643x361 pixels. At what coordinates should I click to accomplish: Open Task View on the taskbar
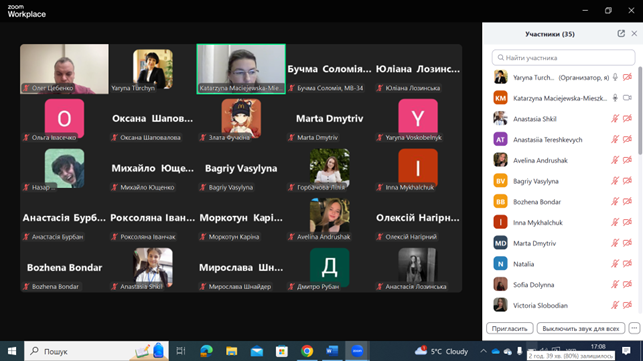tap(180, 351)
